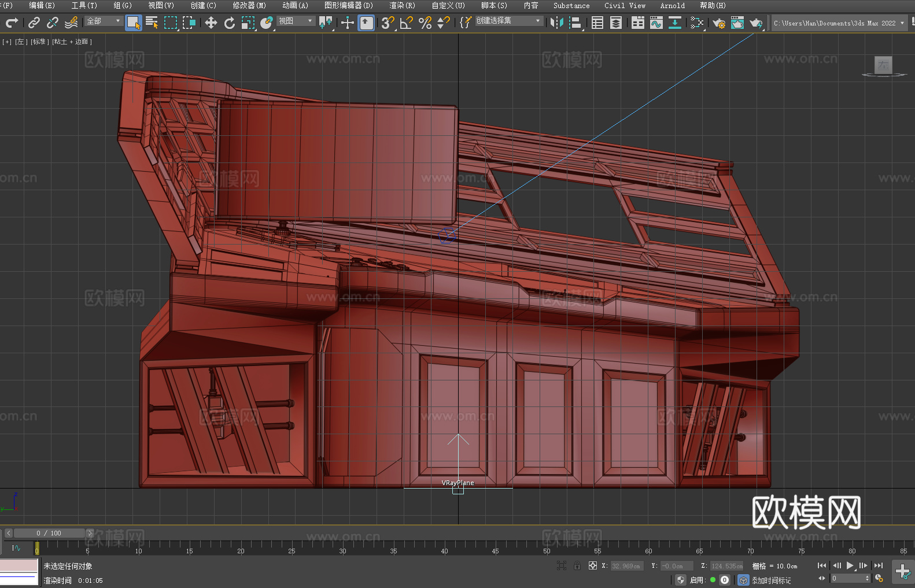Open the Arnold menu
The width and height of the screenshot is (915, 588).
[672, 5]
